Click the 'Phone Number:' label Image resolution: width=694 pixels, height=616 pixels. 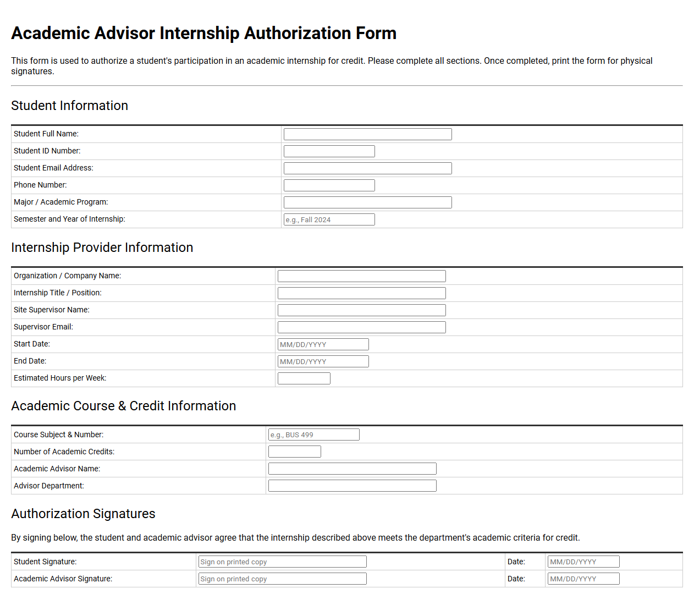40,185
